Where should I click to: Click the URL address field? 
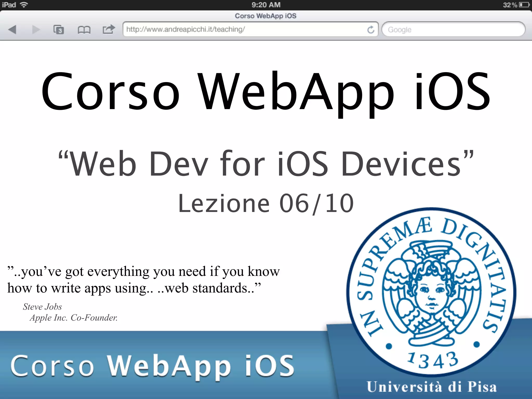click(x=244, y=29)
